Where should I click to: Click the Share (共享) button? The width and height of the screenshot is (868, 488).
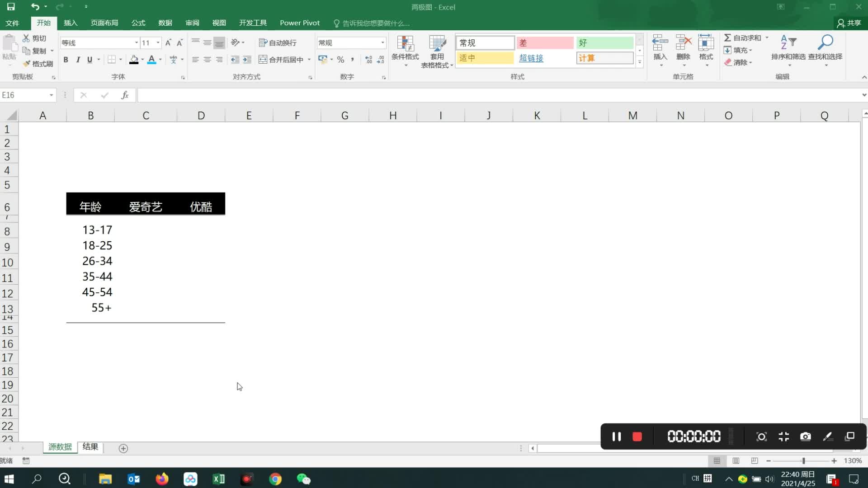coord(849,23)
